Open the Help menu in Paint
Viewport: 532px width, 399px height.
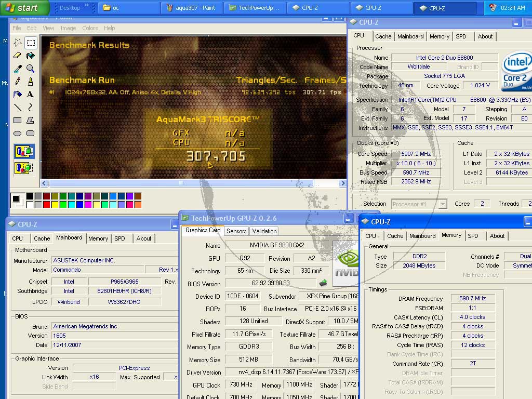pos(109,28)
